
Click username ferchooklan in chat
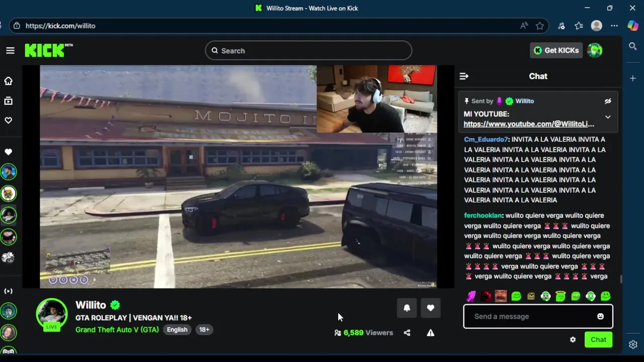pos(483,215)
